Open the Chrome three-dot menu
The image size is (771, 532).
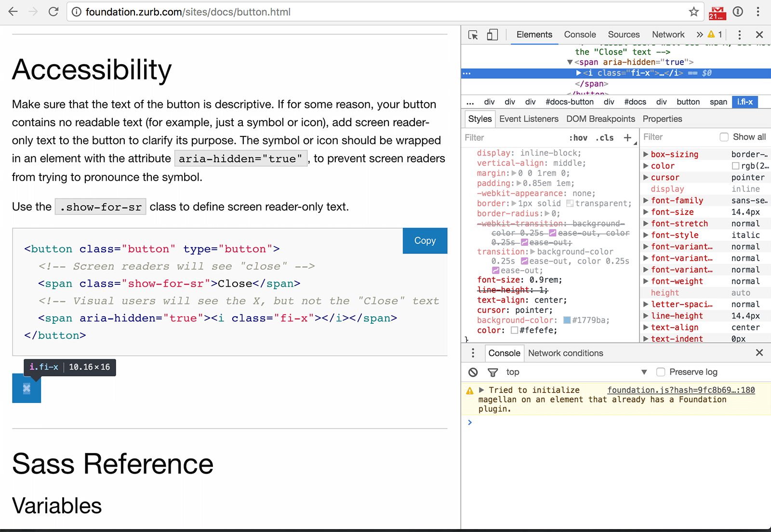click(x=758, y=12)
